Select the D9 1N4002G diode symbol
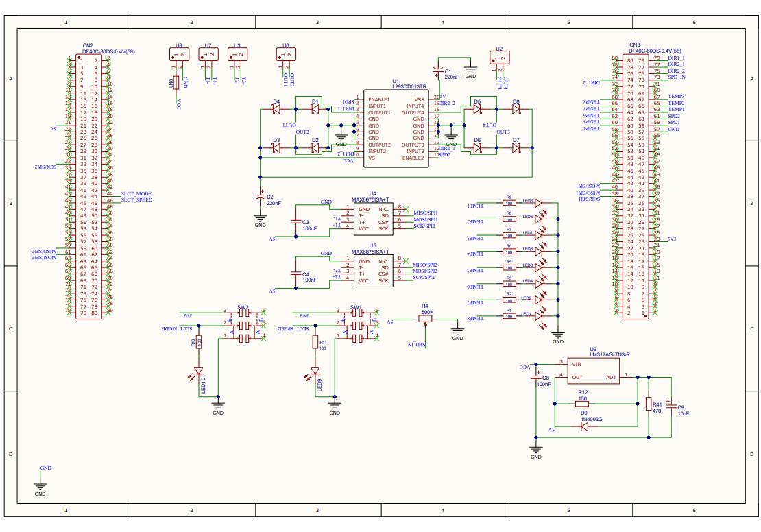 (583, 426)
